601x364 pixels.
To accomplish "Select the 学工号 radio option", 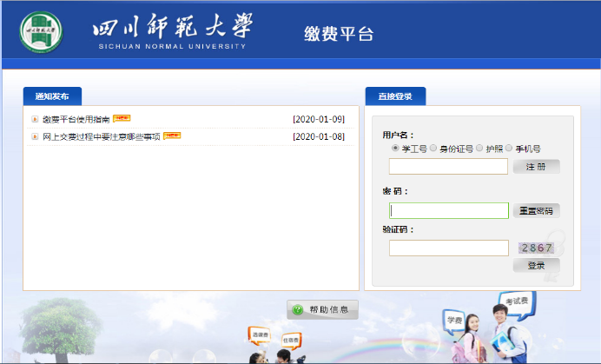I will (395, 148).
